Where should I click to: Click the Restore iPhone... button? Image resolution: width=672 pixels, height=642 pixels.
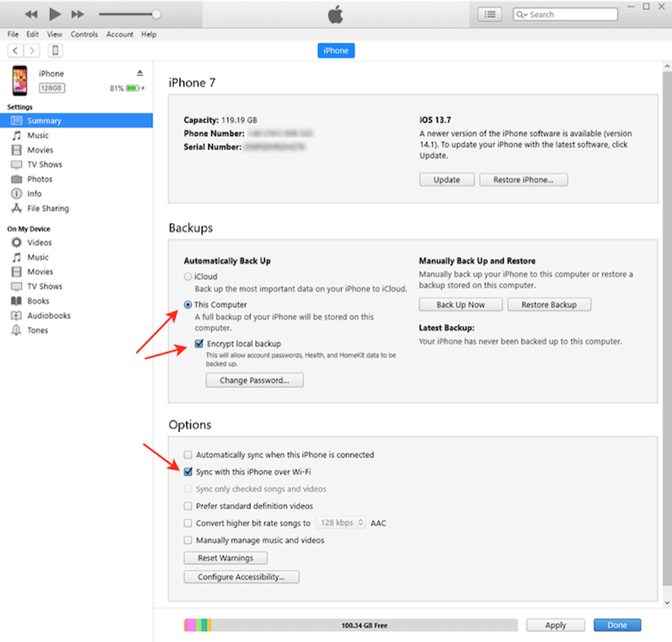523,180
